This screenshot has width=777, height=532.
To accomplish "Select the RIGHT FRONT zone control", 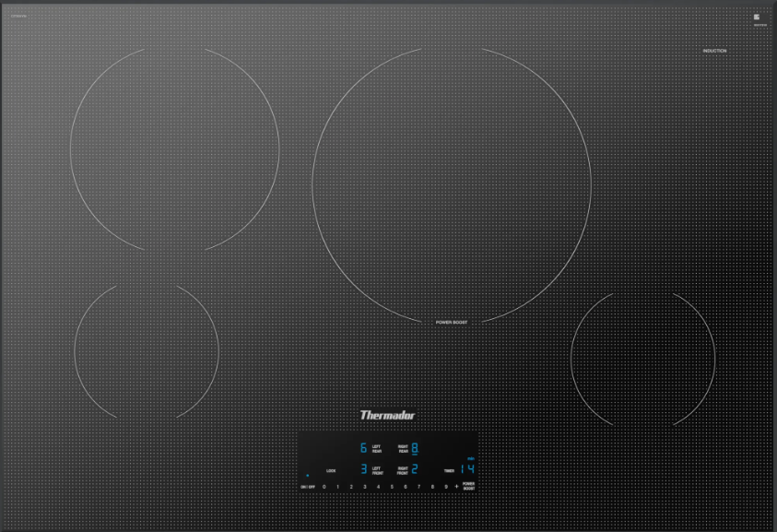I will [x=403, y=469].
